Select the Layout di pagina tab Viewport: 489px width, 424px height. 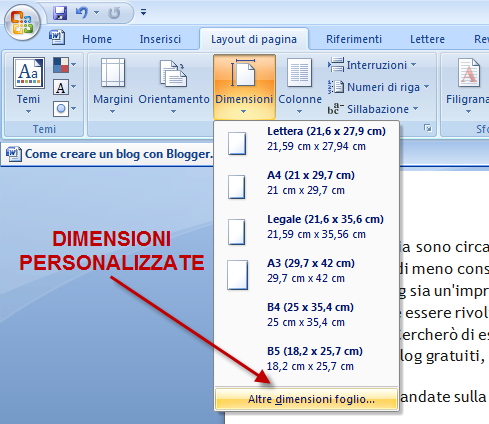coord(254,39)
